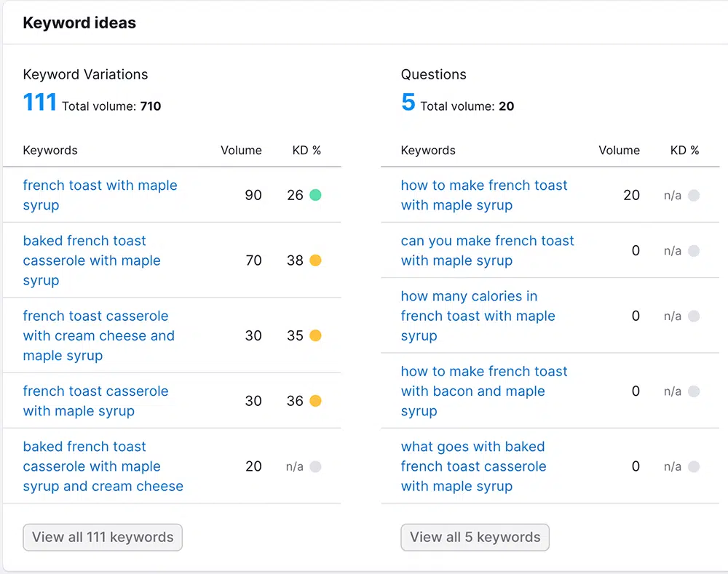Viewport: 728px width, 574px height.
Task: Click the n/a indicator beside the calories question
Action: (694, 316)
